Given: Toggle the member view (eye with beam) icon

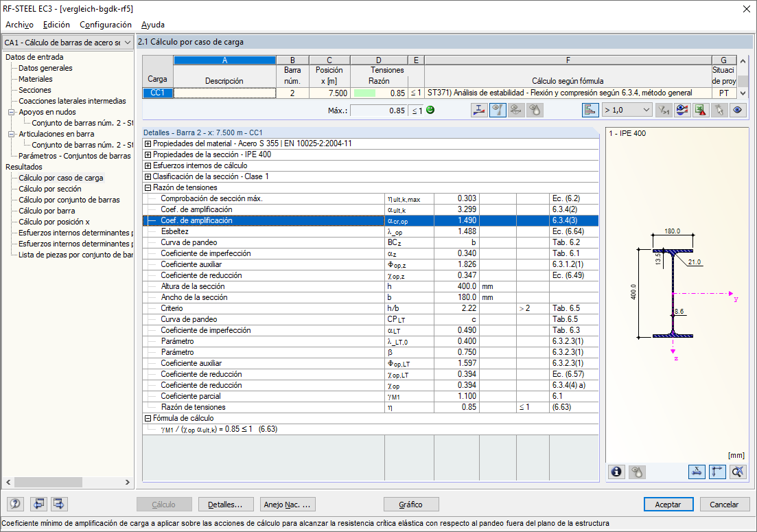Looking at the screenshot, I should [498, 111].
